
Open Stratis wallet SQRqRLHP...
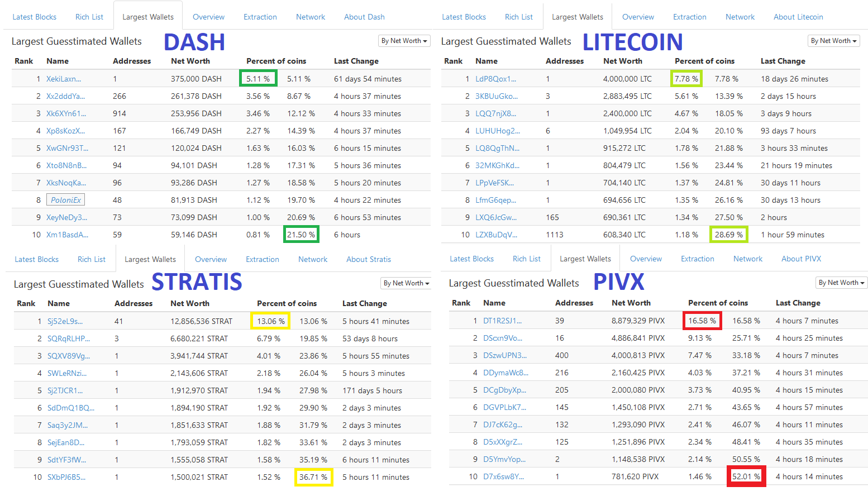(x=69, y=338)
